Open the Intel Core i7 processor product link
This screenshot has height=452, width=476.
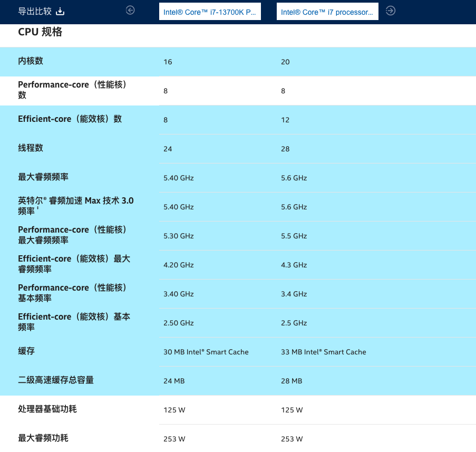tap(327, 12)
